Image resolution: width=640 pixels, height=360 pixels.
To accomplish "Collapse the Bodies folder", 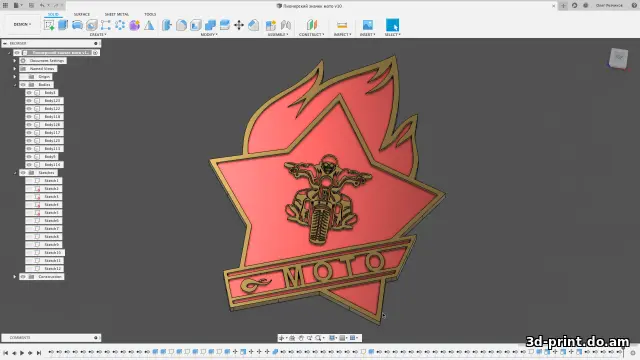I will (x=15, y=84).
